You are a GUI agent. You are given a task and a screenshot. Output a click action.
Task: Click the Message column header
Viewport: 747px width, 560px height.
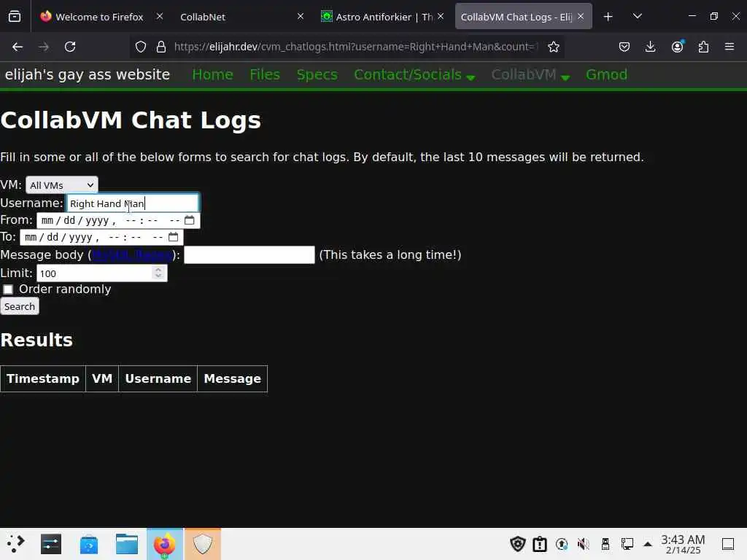pyautogui.click(x=233, y=378)
